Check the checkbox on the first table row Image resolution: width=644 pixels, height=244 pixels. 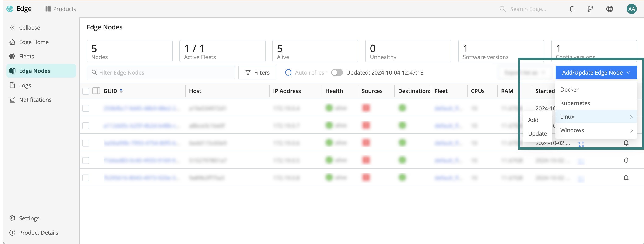click(x=85, y=108)
